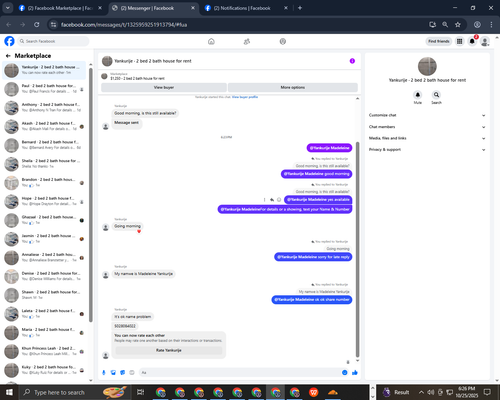Viewport: 500px width, 400px height.
Task: Click the microphone voice clip icon
Action: (104, 372)
